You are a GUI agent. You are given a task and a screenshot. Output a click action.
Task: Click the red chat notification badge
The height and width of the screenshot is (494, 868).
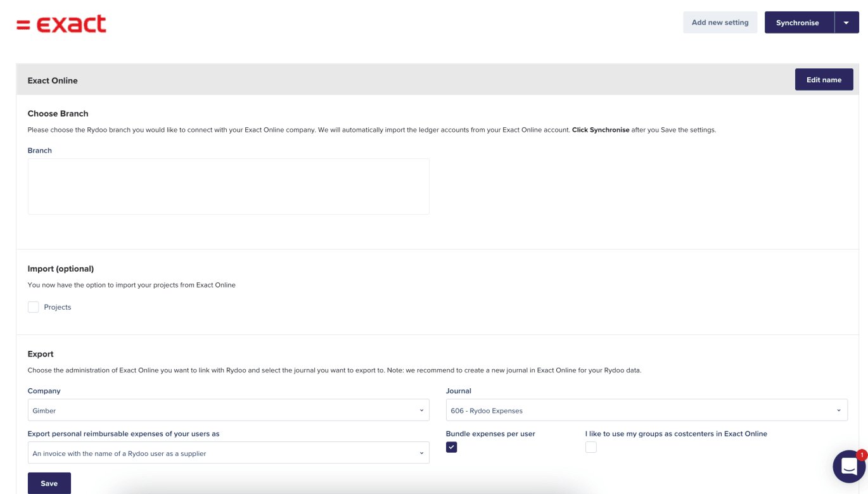point(861,455)
